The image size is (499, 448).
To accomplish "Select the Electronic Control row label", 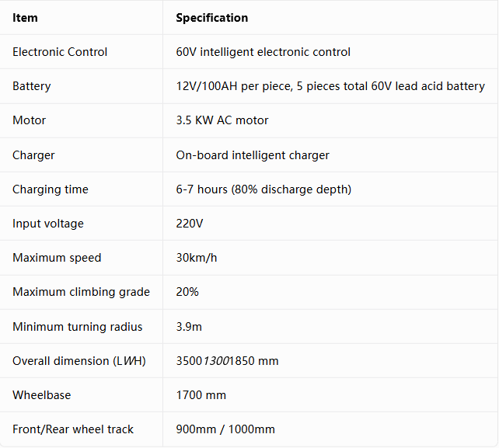I will 60,52.
